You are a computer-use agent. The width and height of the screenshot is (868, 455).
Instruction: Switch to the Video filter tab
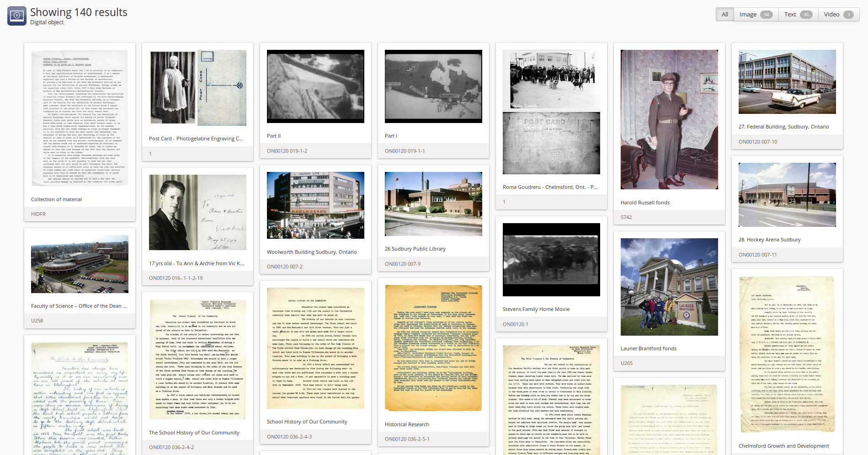tap(838, 15)
